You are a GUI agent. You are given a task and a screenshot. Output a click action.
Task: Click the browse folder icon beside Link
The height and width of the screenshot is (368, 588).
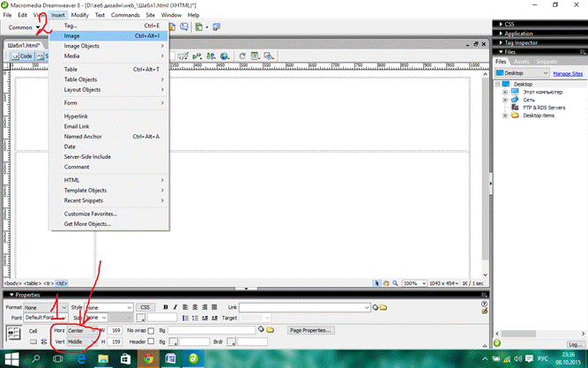coord(383,307)
